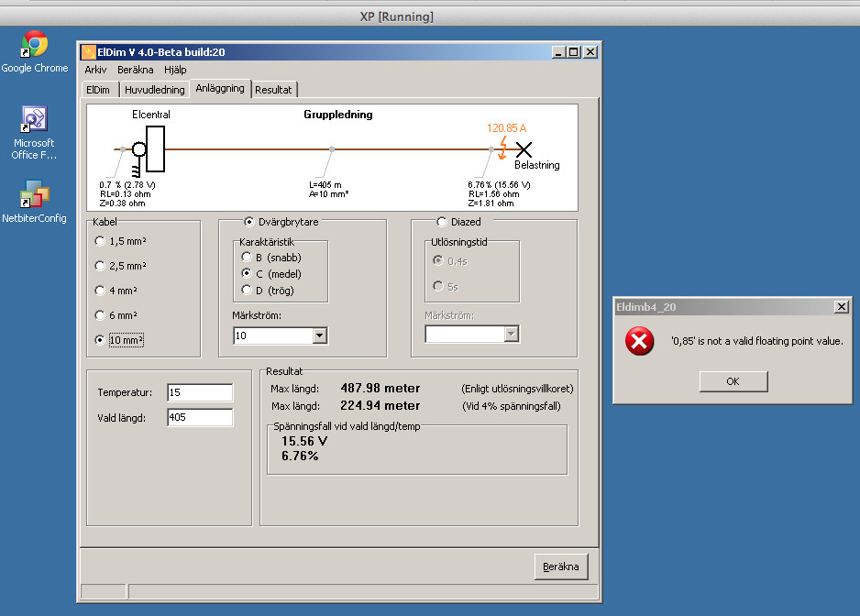Open Microsoft Office desktop shortcut icon
Image resolution: width=860 pixels, height=616 pixels.
[34, 120]
